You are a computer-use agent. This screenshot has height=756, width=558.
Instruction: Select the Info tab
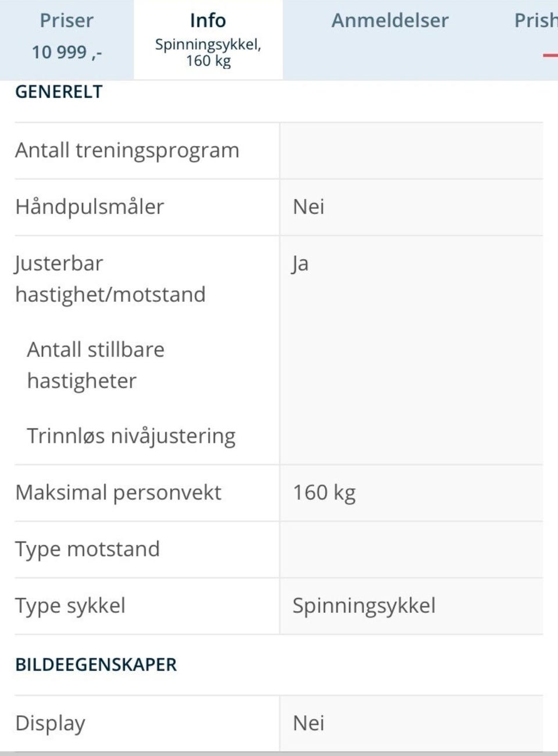click(x=208, y=40)
